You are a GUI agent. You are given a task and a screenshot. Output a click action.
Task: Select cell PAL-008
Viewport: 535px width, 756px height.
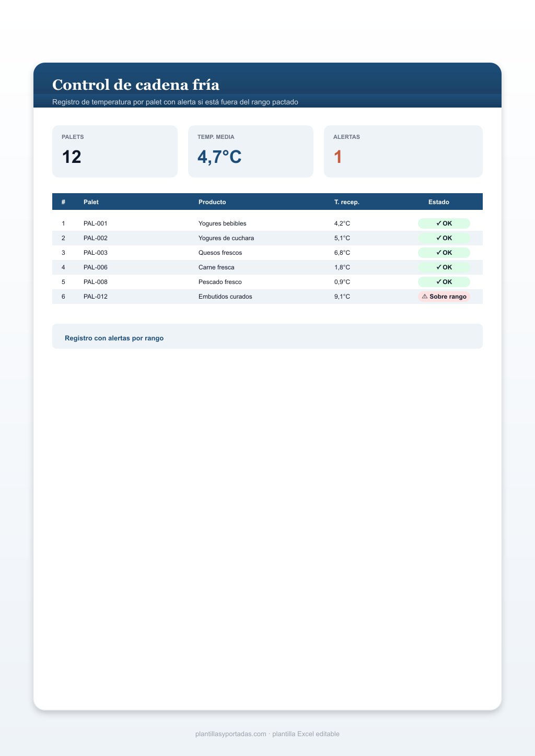(96, 282)
